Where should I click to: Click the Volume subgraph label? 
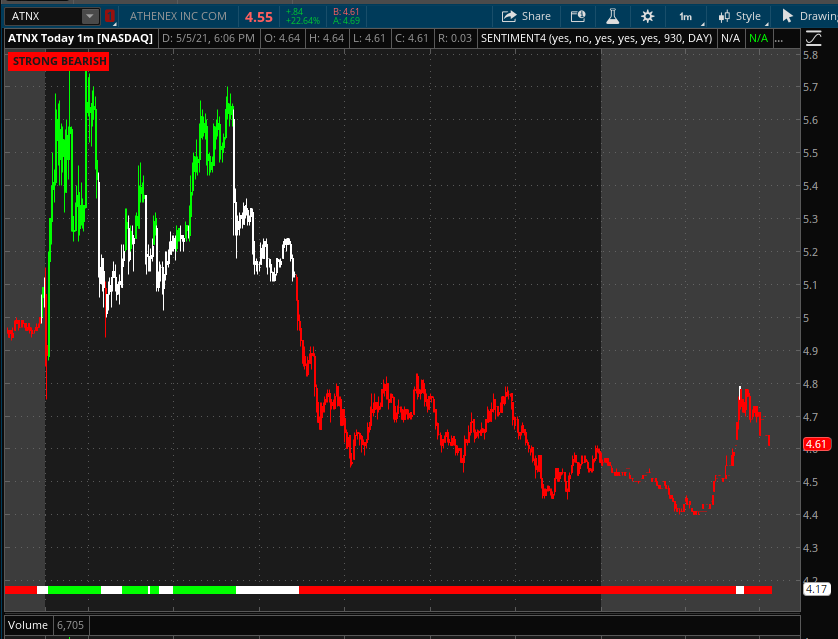(28, 625)
